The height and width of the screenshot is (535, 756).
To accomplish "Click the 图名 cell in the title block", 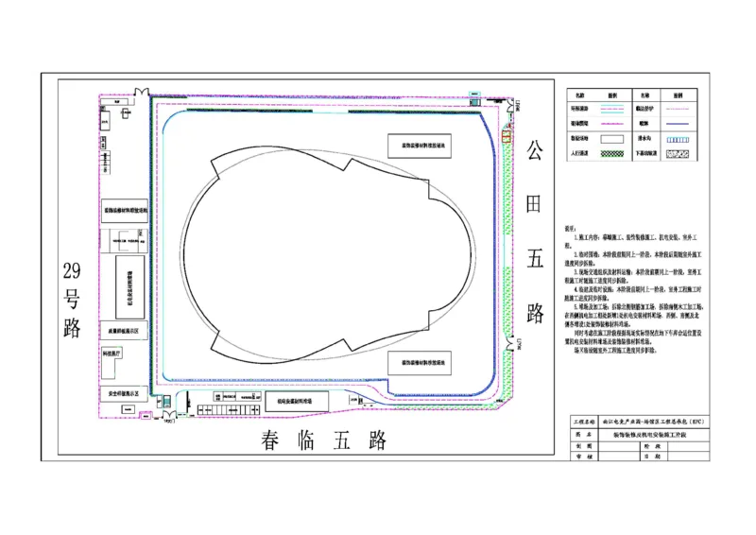I will tap(584, 434).
